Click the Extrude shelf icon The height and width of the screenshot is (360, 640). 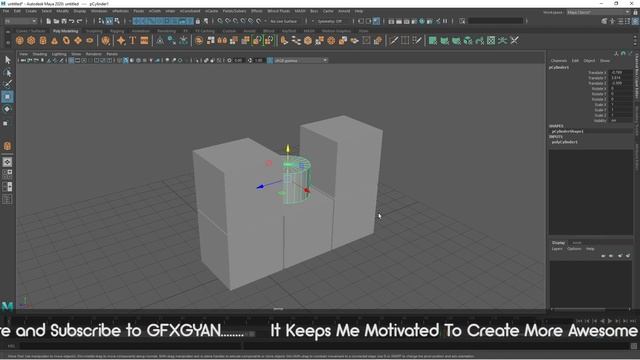click(284, 40)
